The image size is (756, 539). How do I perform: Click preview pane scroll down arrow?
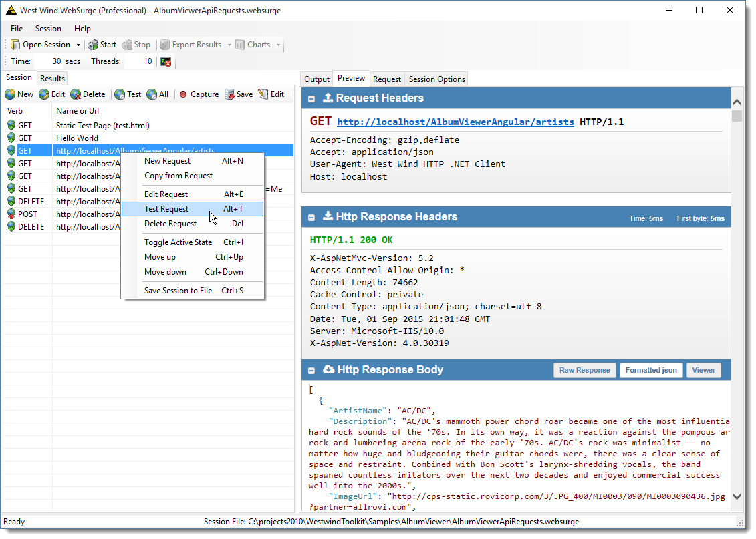(737, 497)
